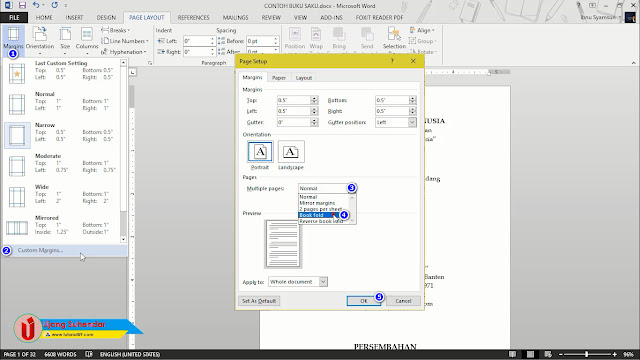Image resolution: width=640 pixels, height=360 pixels.
Task: Open the Layout tab in Page Setup
Action: coord(304,78)
